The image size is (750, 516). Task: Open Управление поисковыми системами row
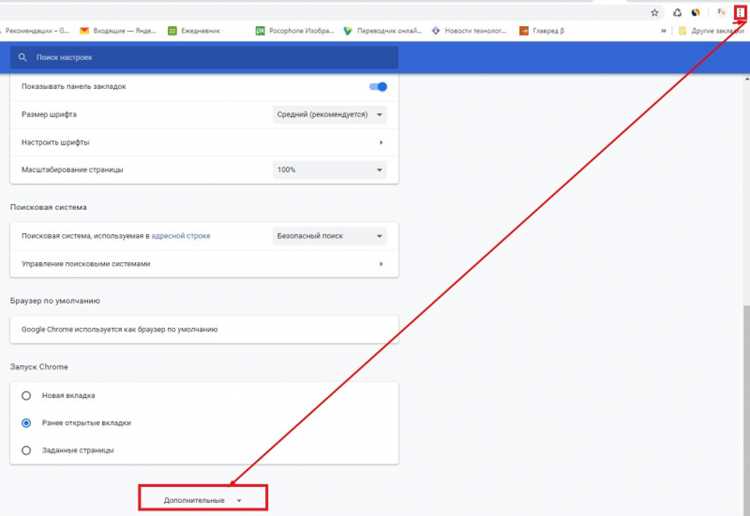click(x=204, y=264)
